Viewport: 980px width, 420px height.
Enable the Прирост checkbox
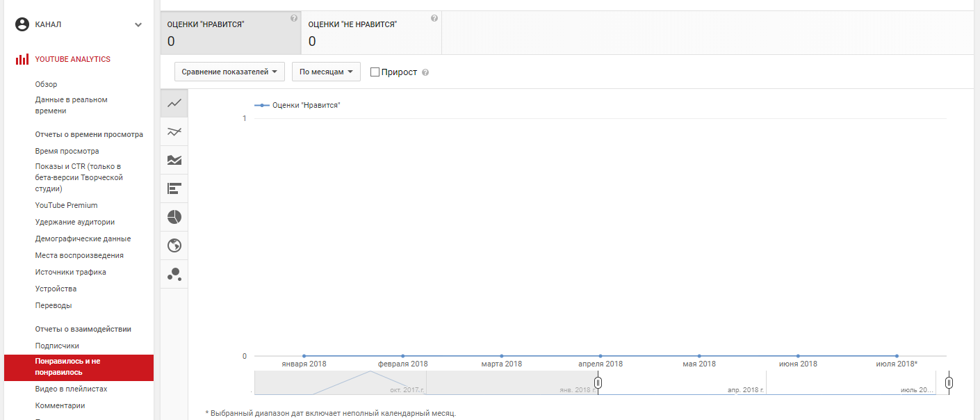coord(375,72)
